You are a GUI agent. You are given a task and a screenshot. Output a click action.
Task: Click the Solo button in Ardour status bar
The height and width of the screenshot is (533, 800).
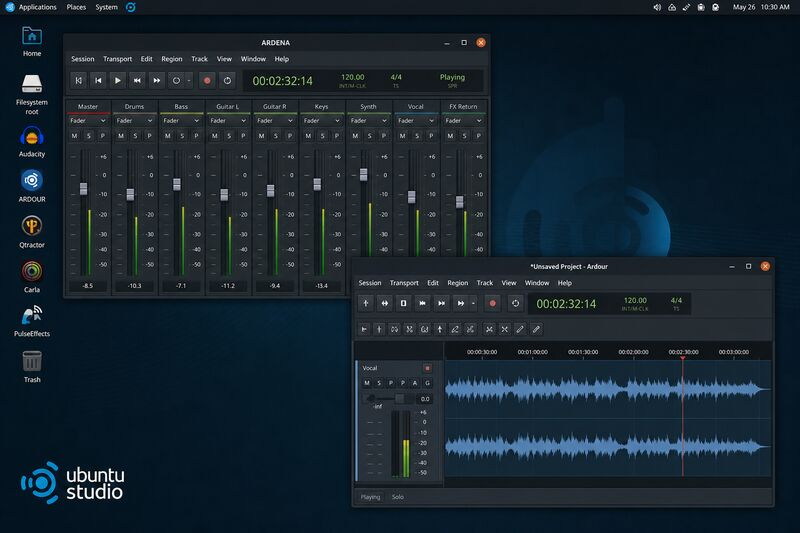click(397, 497)
